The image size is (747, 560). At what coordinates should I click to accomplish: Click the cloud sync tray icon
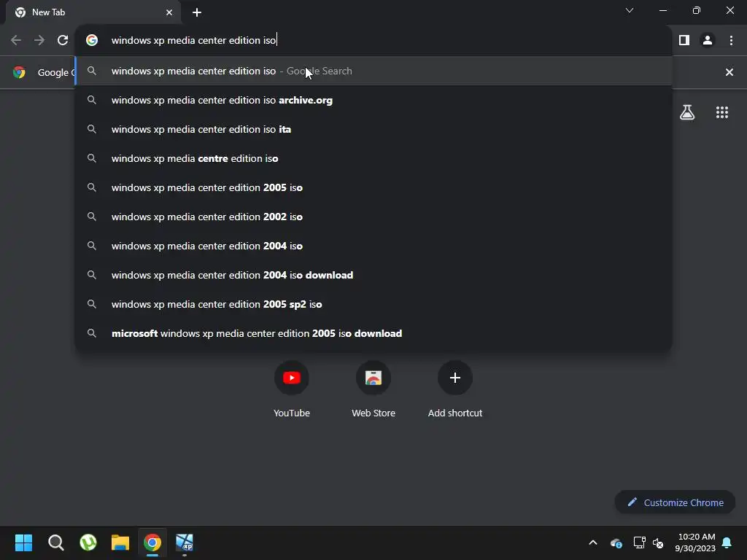click(616, 542)
